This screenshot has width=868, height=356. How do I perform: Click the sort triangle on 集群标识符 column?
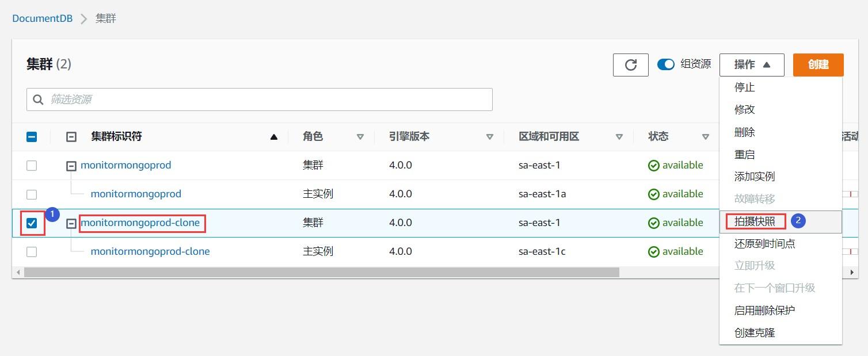274,136
